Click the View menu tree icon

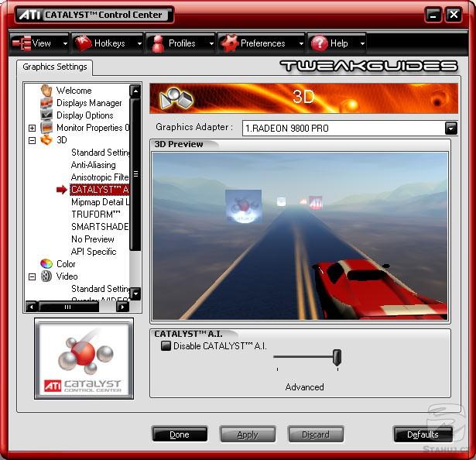[21, 43]
